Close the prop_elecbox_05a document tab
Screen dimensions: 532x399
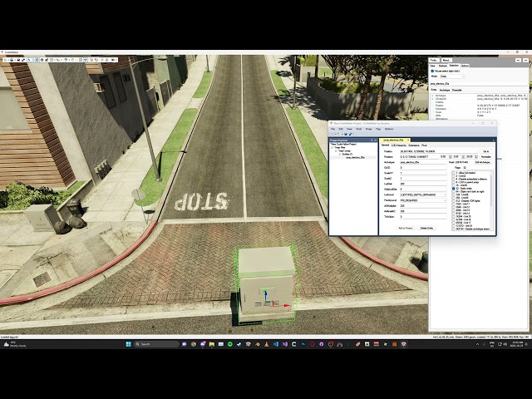coord(408,140)
